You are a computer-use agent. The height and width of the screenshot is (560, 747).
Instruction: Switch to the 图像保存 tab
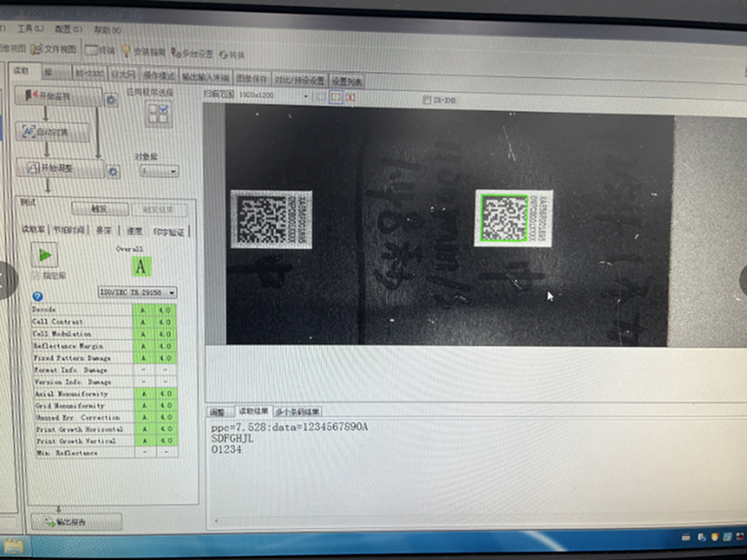pos(252,79)
